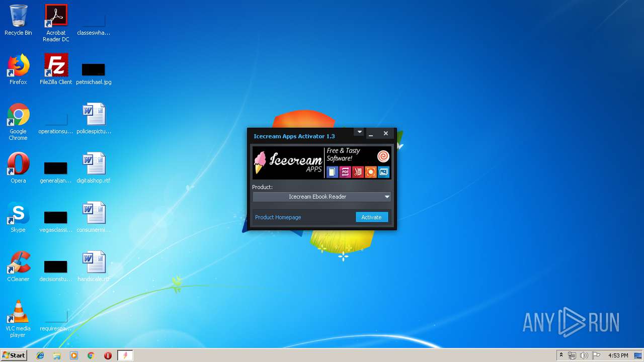
Task: Open Windows Explorer from taskbar
Action: [x=57, y=355]
